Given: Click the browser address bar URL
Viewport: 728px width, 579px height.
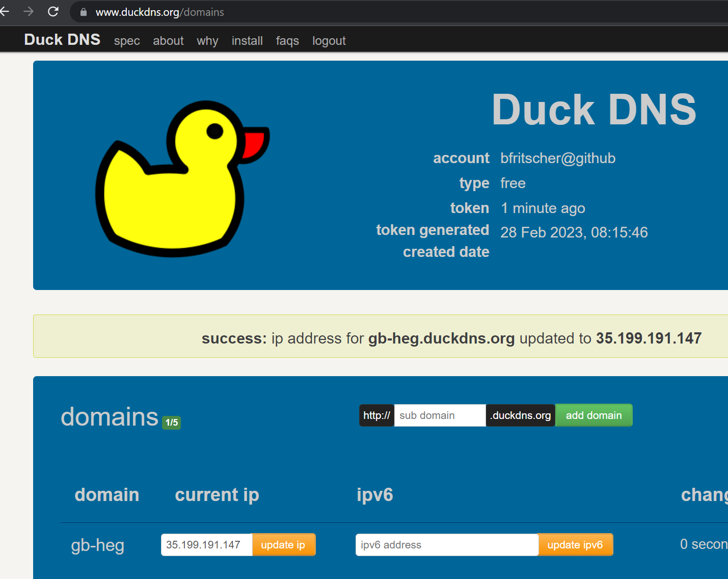Looking at the screenshot, I should tap(159, 12).
